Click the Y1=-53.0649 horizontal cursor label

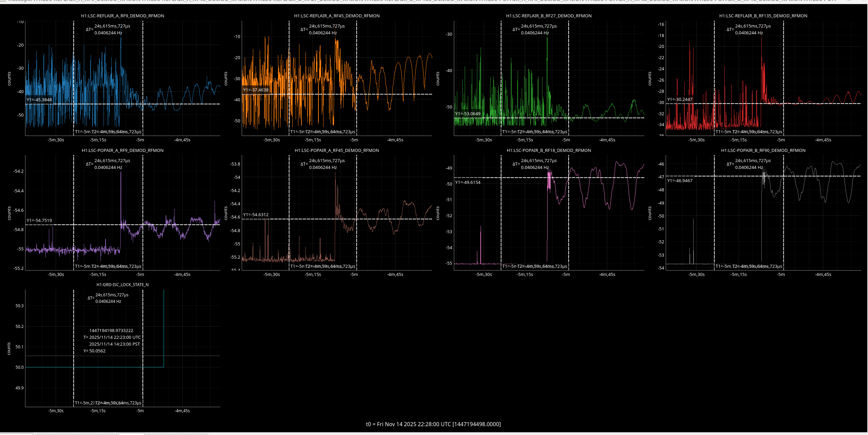click(x=468, y=114)
